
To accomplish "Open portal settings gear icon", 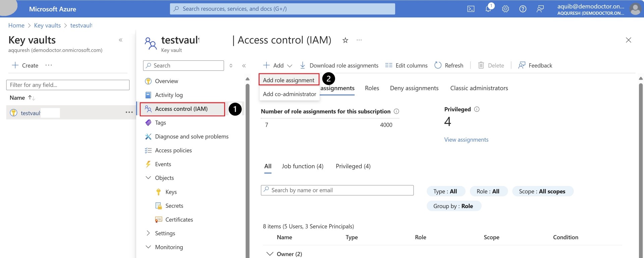I will click(x=505, y=9).
